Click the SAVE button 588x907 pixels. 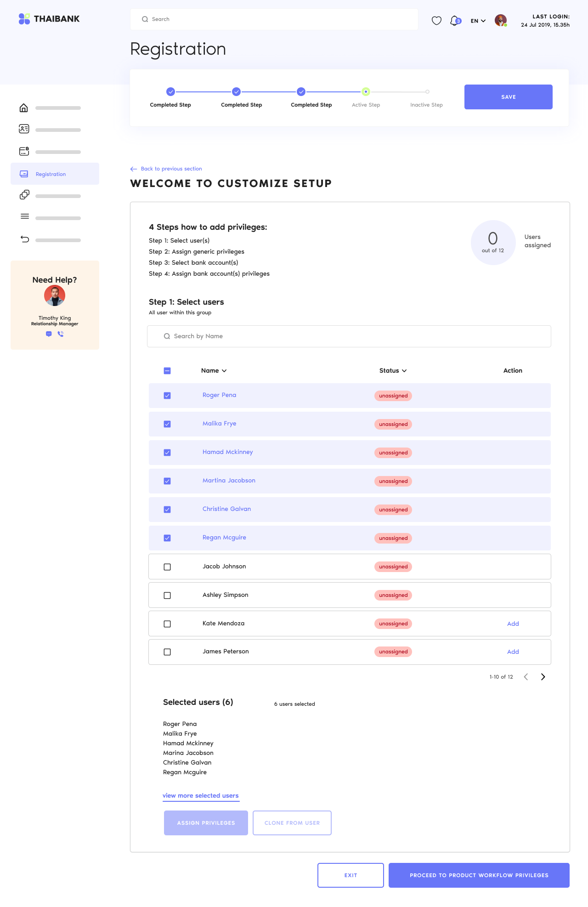point(509,97)
